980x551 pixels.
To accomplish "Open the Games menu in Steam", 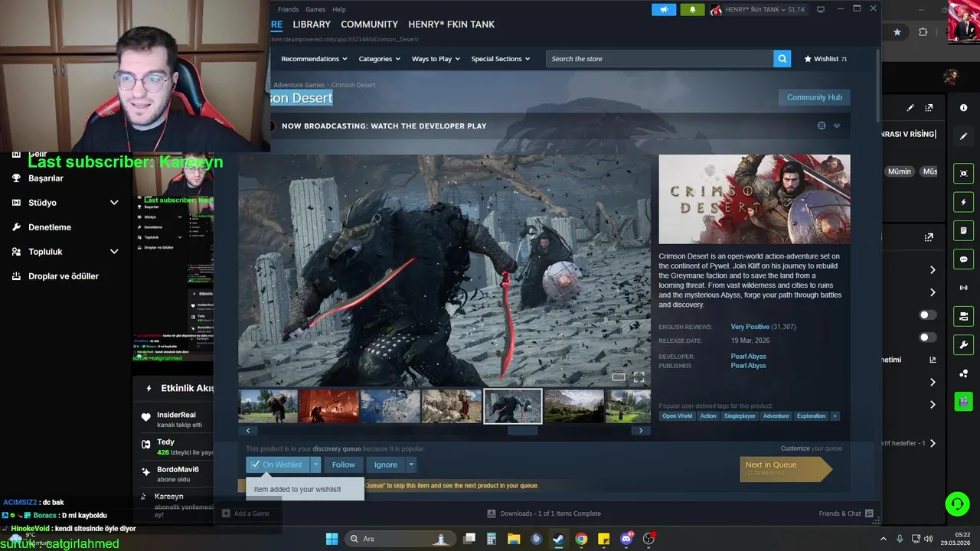I will 315,9.
